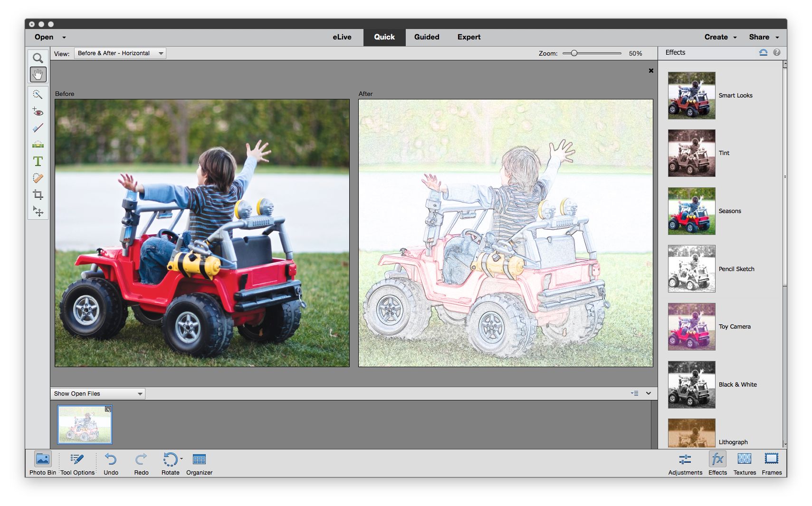Viewport: 812px width, 506px height.
Task: Select the Whiten Teeth tool
Action: coord(38,128)
